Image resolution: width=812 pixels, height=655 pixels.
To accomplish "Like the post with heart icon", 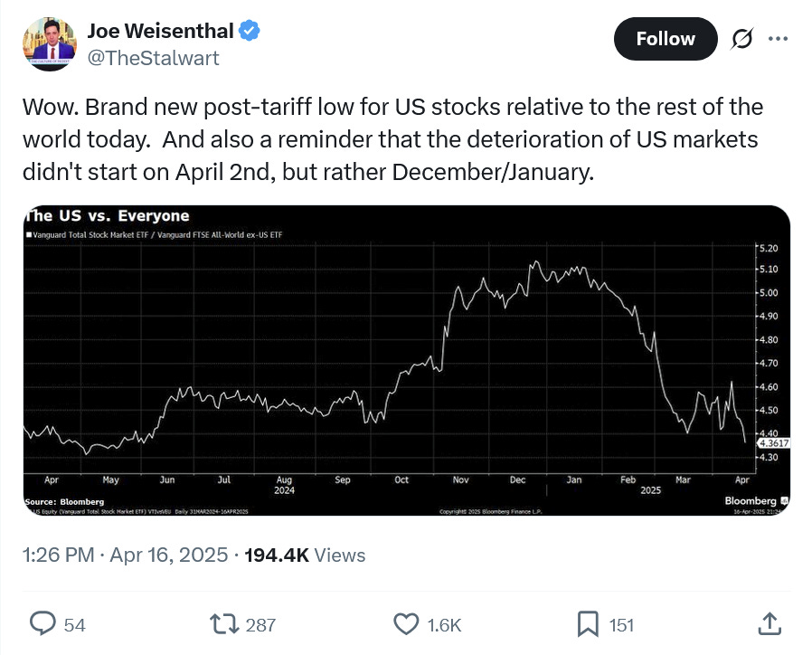I will point(407,624).
